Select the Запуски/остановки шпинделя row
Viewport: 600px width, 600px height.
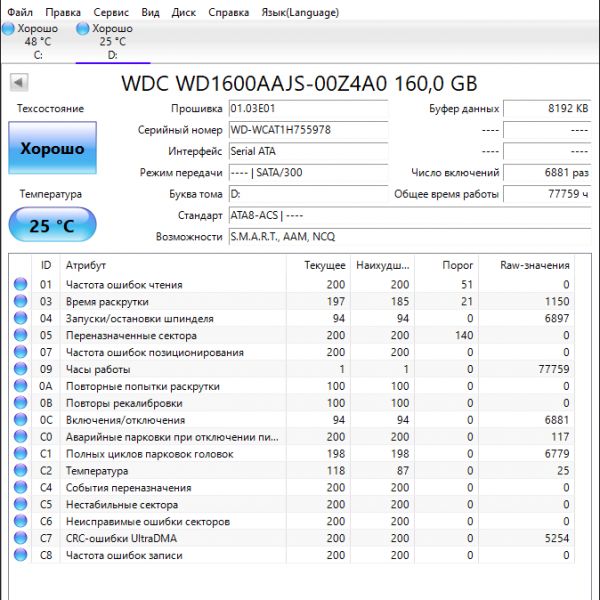(x=292, y=318)
